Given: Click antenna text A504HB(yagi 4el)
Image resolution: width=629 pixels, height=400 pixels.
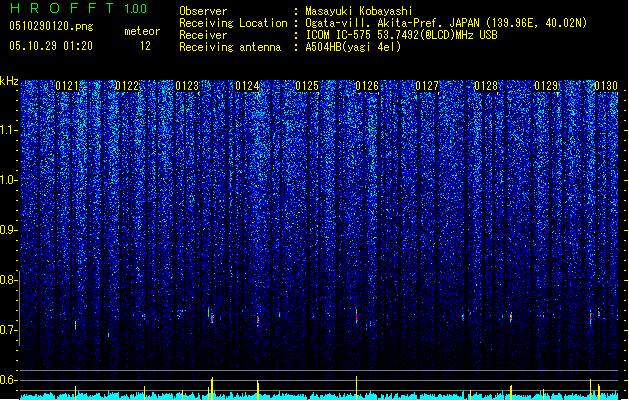Looking at the screenshot, I should coord(353,47).
